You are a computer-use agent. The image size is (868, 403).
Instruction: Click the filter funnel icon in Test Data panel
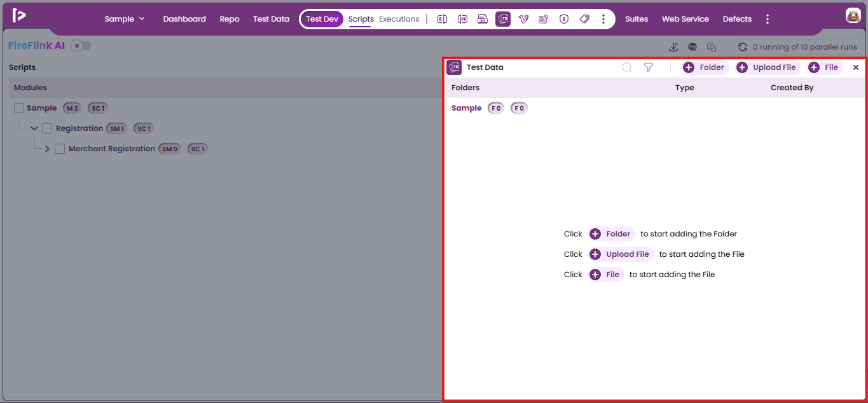coord(648,67)
